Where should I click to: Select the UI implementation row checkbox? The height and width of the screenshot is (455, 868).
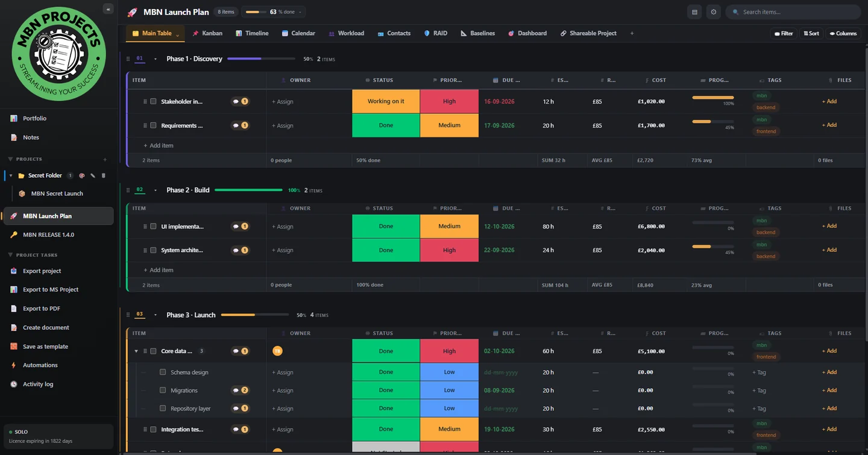point(153,227)
